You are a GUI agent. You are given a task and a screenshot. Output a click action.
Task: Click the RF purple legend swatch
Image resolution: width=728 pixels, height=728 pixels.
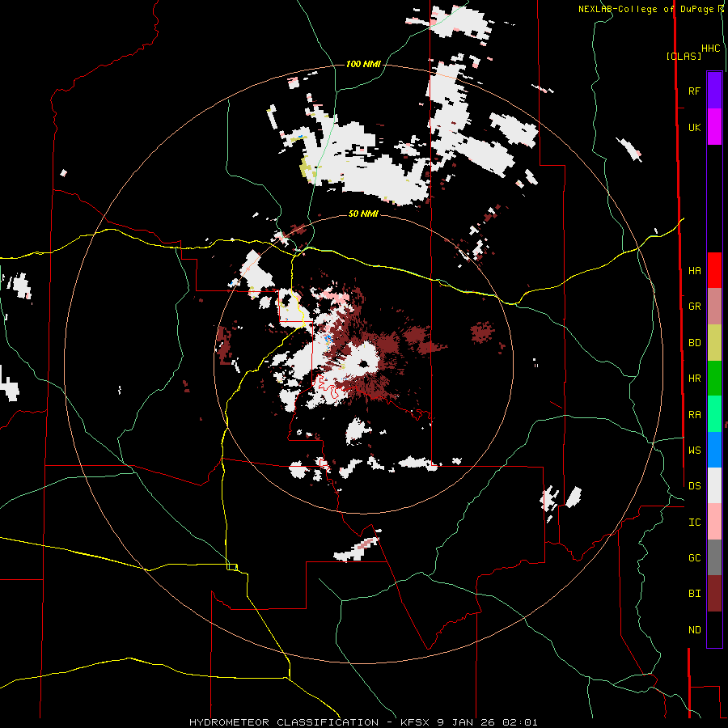click(x=714, y=91)
